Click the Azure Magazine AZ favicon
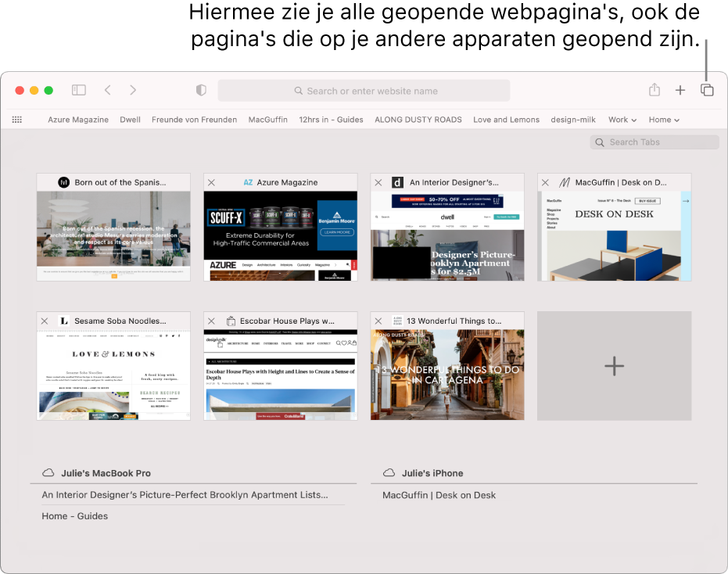Screen dimensions: 728x574 (249, 182)
